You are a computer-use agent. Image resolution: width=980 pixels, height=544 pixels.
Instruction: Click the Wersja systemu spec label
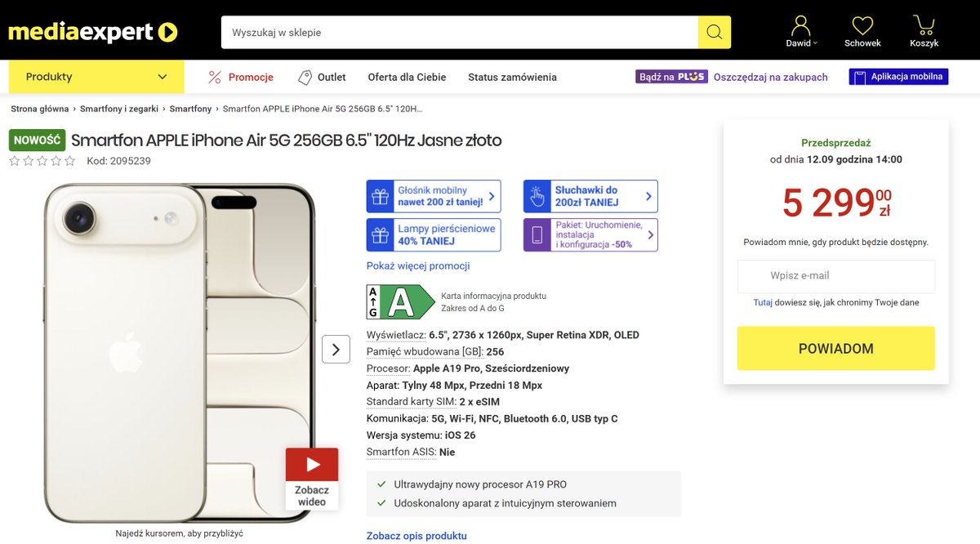[404, 435]
